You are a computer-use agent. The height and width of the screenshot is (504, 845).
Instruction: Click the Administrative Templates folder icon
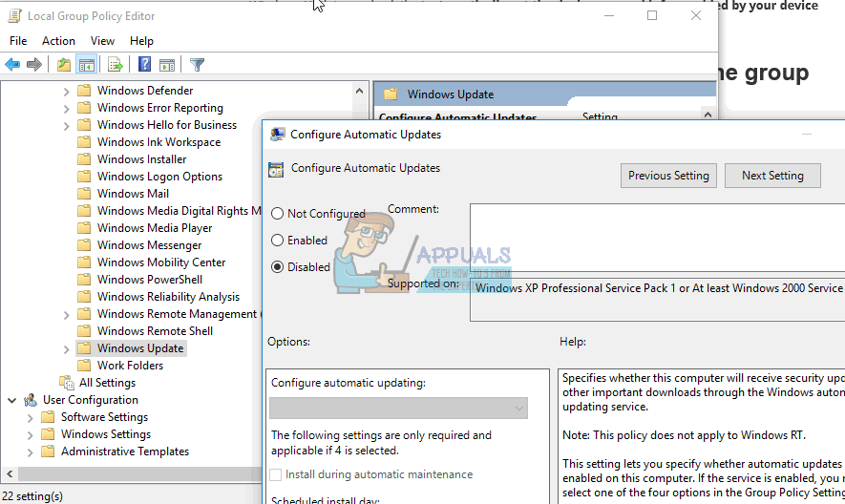48,451
